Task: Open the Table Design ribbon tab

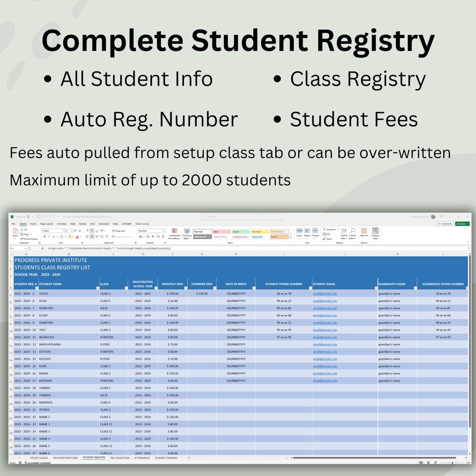Action: [x=142, y=224]
